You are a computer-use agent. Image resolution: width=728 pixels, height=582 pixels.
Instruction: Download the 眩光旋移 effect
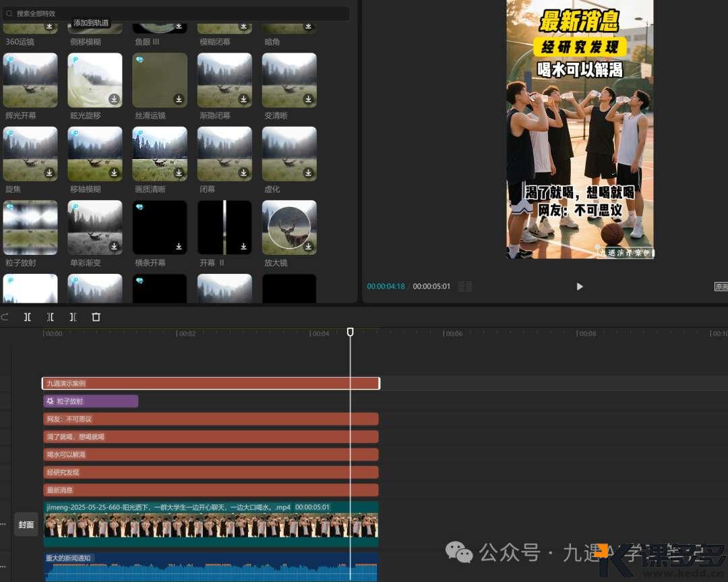114,99
